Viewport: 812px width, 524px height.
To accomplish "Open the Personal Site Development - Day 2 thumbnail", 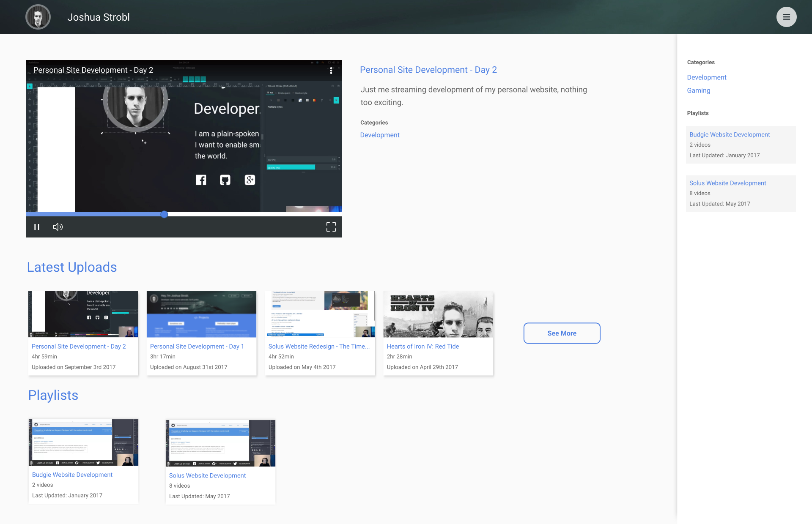I will pyautogui.click(x=83, y=314).
